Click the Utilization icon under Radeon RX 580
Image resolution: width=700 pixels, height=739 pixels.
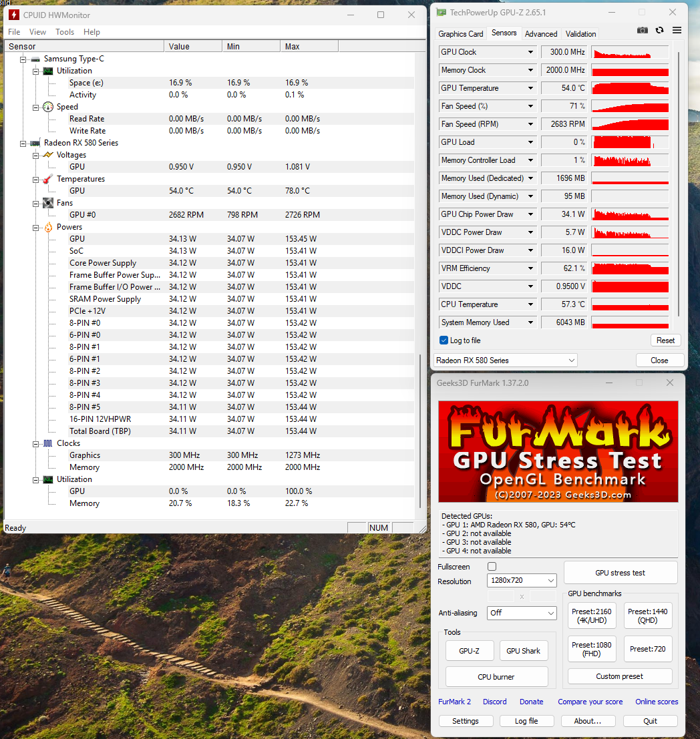pyautogui.click(x=47, y=480)
